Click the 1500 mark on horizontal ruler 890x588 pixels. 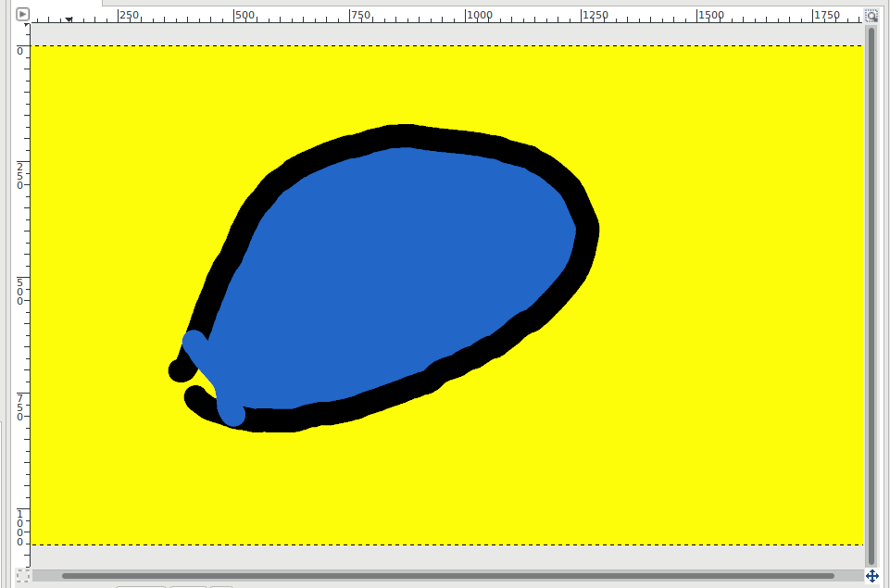710,15
